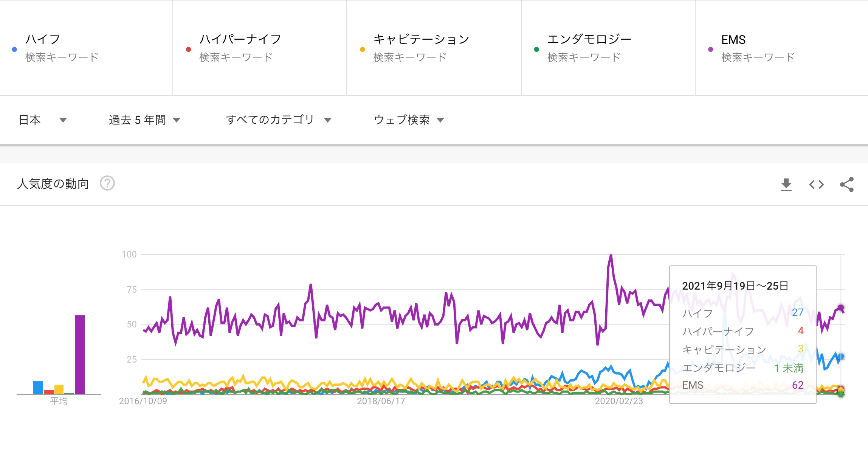
Task: Click the red dot beside ハイパーナイフ
Action: click(x=188, y=49)
